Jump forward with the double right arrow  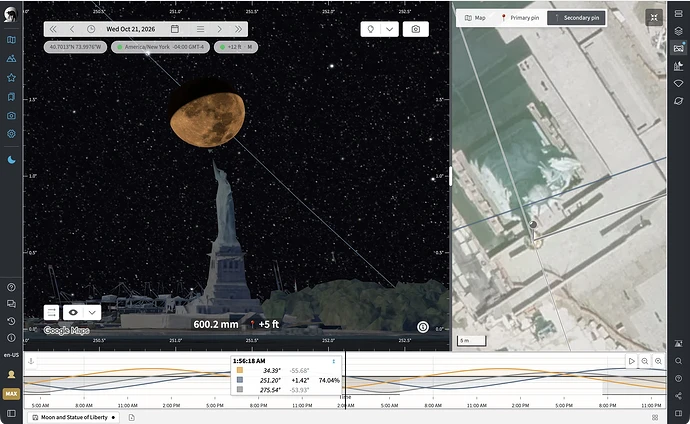(239, 29)
